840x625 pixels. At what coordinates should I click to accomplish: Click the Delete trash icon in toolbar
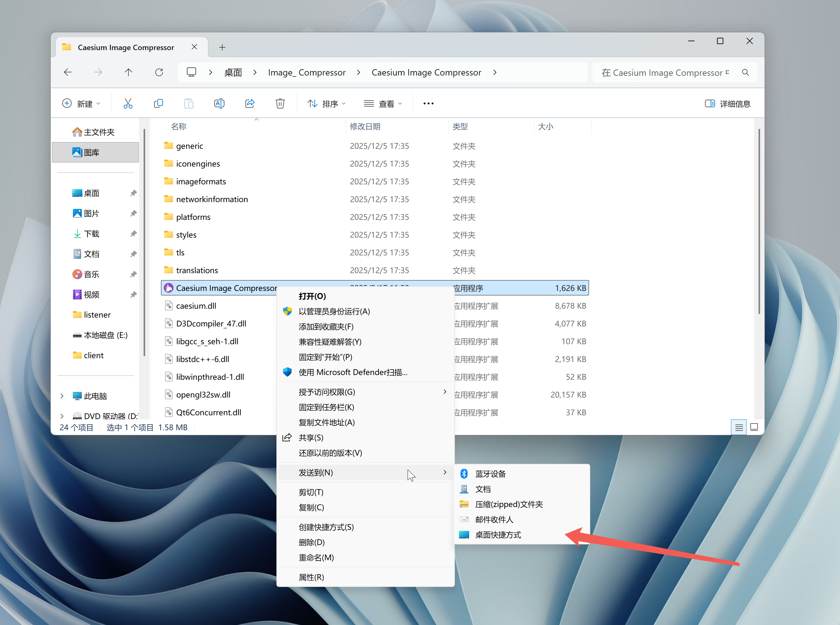[280, 103]
